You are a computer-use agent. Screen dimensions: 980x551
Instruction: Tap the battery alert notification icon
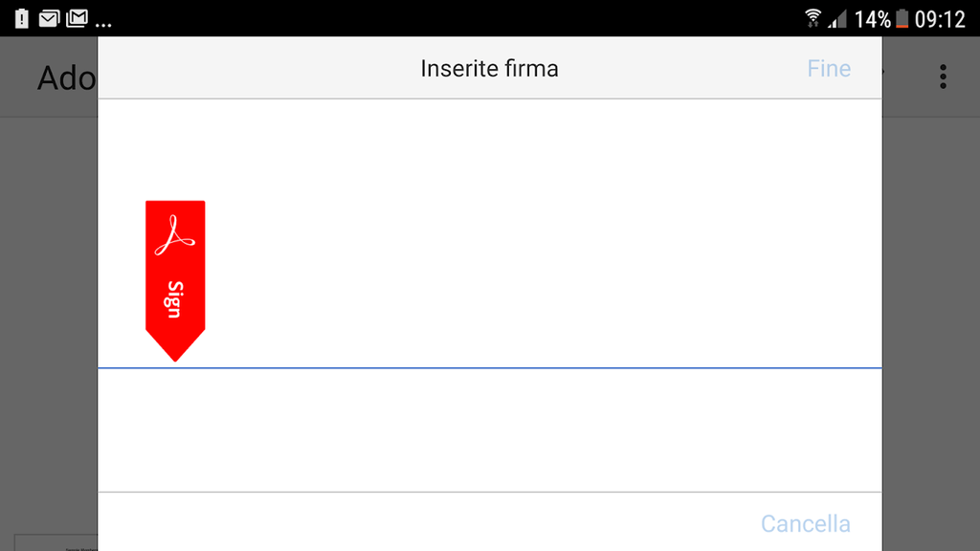tap(22, 19)
